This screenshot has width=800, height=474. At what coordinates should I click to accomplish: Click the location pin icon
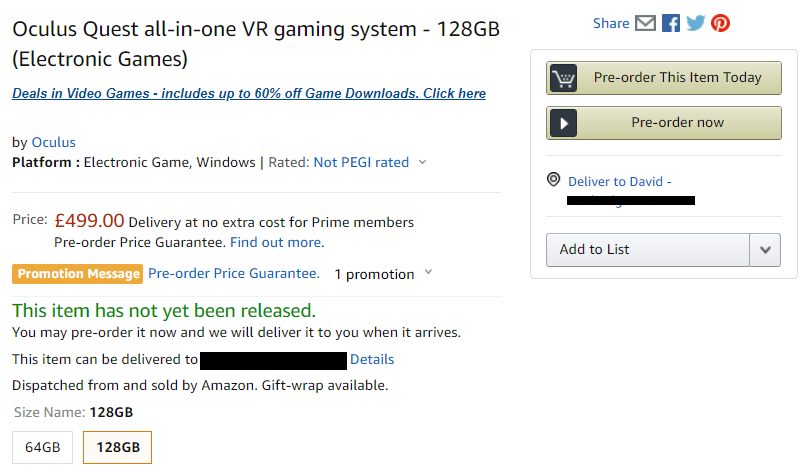554,181
